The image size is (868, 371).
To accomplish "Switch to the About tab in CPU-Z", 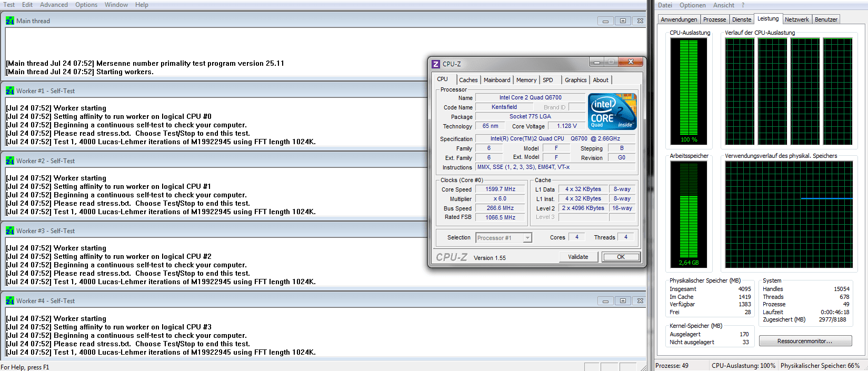I will pos(601,80).
